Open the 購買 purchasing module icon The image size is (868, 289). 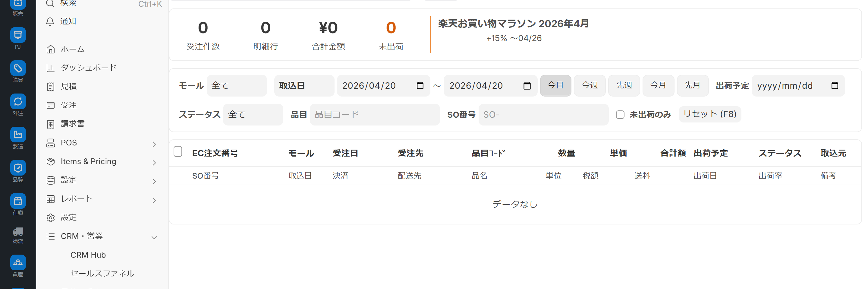click(18, 68)
